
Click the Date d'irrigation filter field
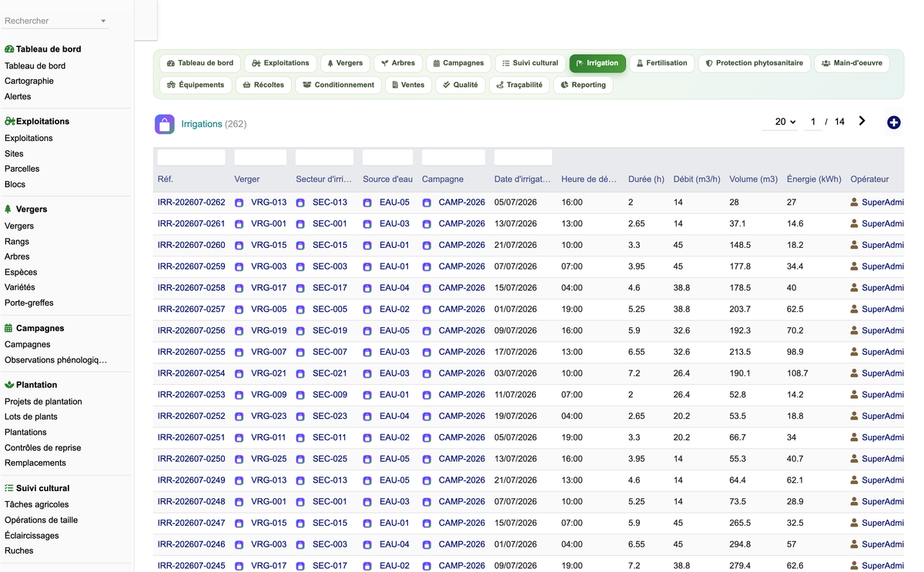pos(524,157)
